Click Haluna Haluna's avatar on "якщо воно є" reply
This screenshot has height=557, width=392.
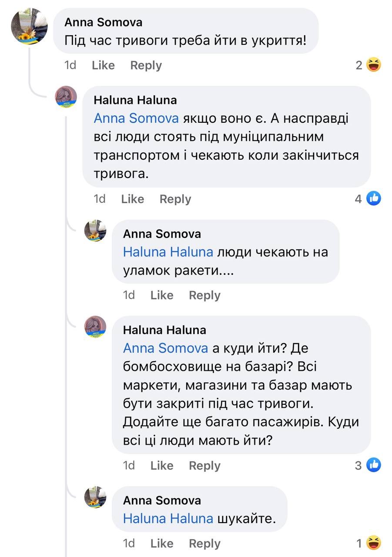(66, 97)
